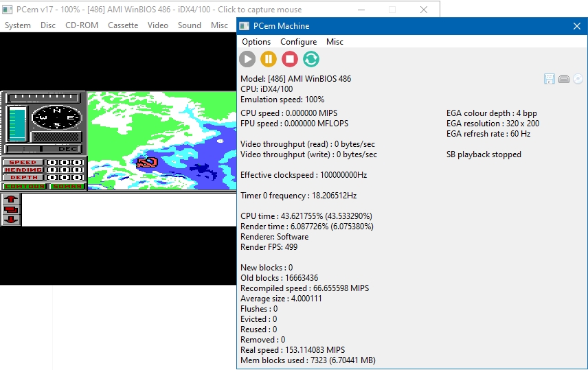
Task: Click the CD-ROM disc status icon
Action: pos(578,79)
